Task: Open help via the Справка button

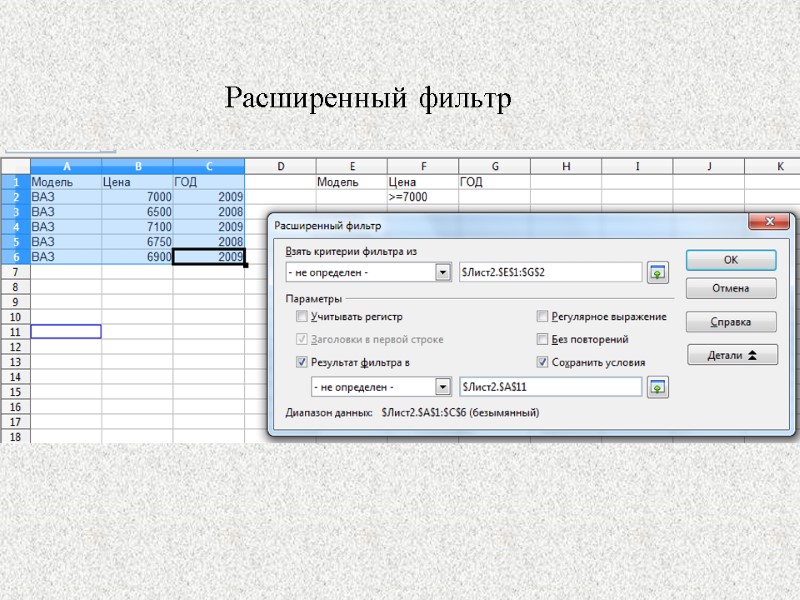Action: point(731,321)
